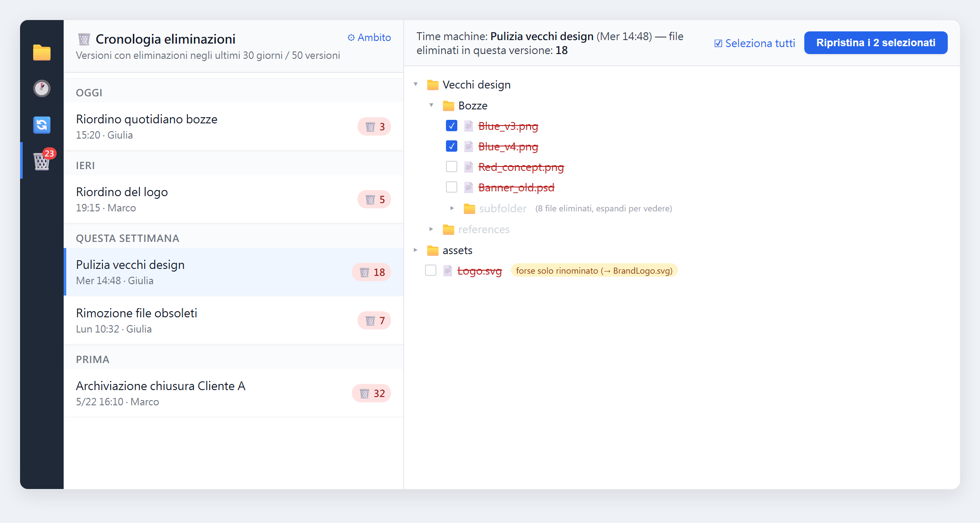
Task: Click the QUESTA SETTIMANA section header
Action: point(127,238)
